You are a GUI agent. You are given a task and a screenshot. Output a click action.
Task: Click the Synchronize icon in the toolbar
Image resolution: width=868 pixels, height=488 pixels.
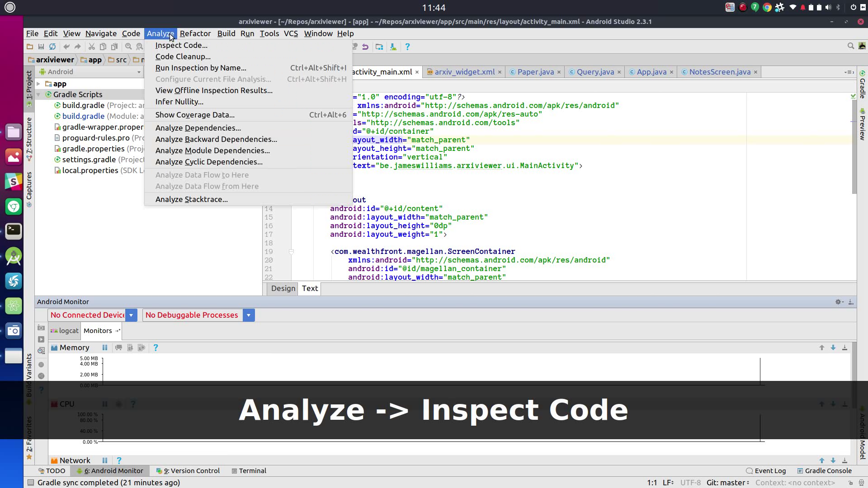point(52,47)
